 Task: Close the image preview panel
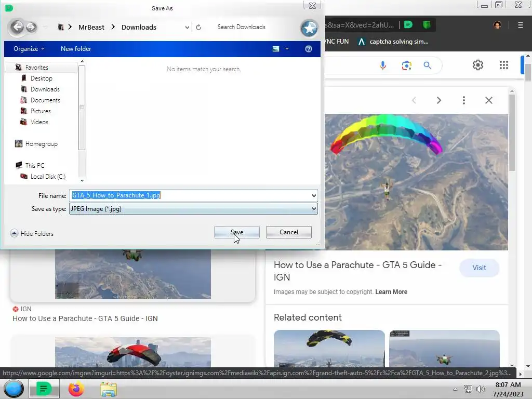488,100
